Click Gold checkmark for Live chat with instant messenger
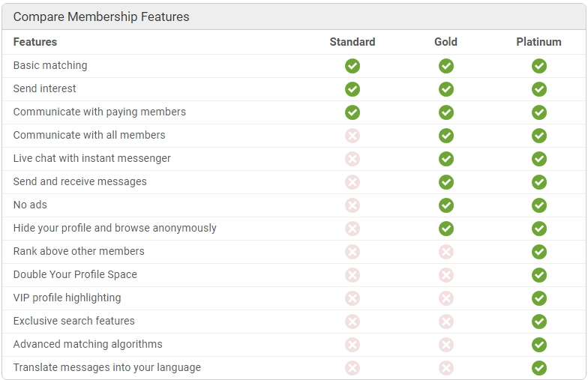This screenshot has width=588, height=380. pyautogui.click(x=445, y=159)
